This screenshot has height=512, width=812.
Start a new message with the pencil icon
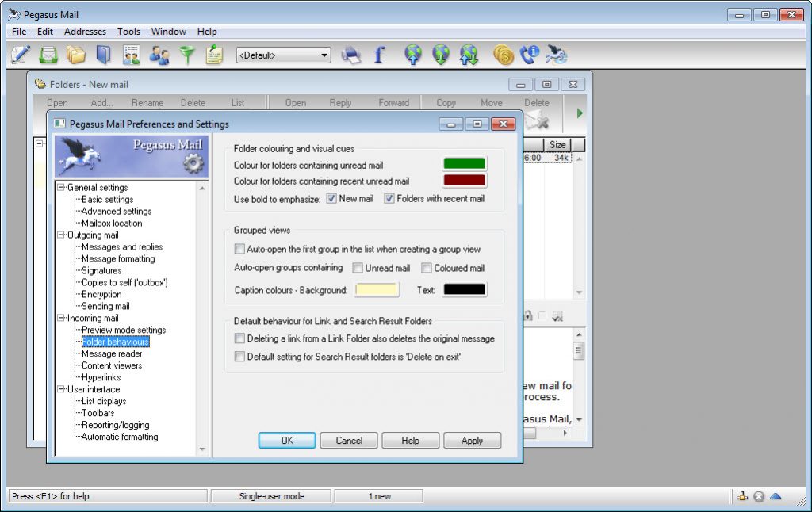click(21, 55)
